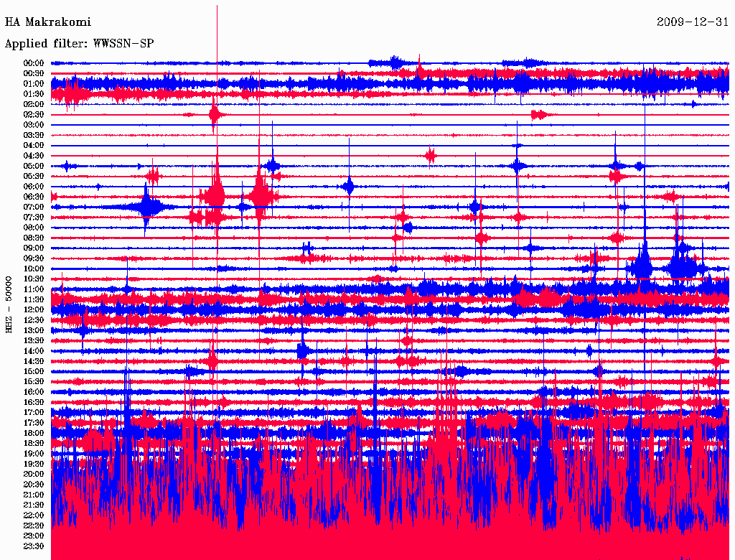Select the 18:30 time label
The width and height of the screenshot is (735, 560).
[x=34, y=443]
